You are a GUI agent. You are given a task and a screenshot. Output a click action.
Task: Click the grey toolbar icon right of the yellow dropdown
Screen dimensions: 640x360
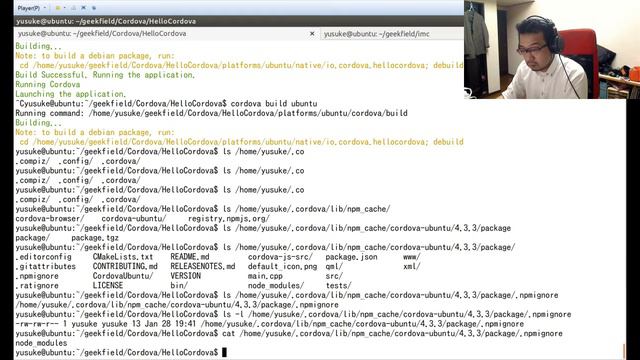[x=73, y=8]
